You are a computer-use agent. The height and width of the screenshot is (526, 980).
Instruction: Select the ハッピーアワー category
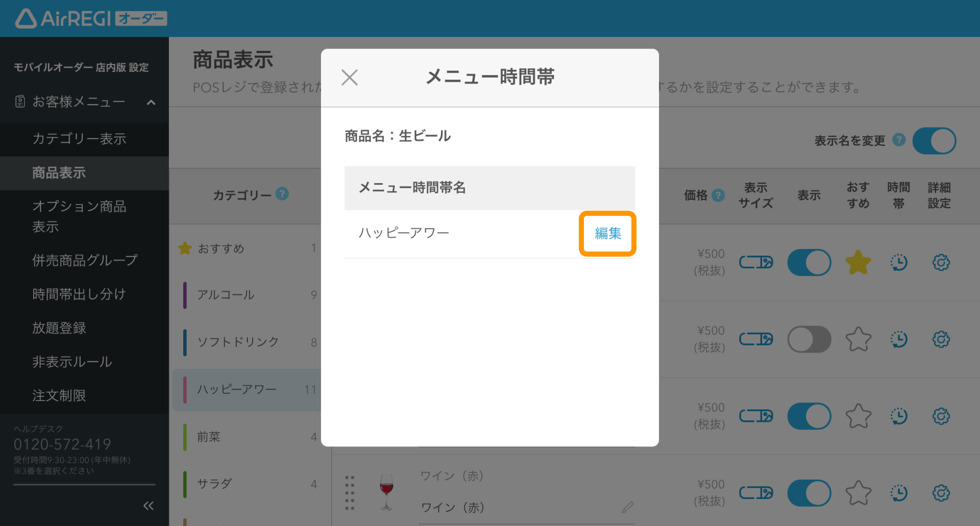coord(248,390)
